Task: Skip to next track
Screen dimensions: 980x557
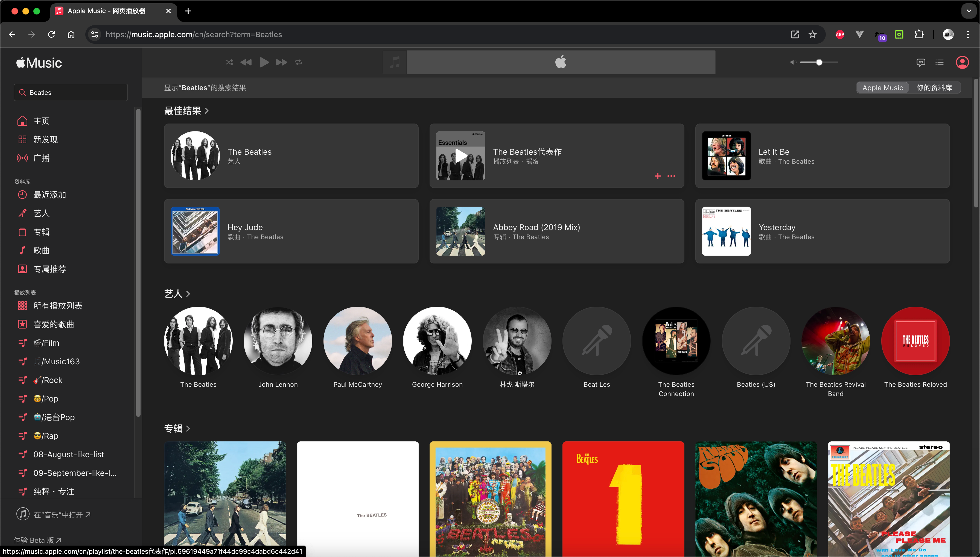Action: (x=282, y=62)
